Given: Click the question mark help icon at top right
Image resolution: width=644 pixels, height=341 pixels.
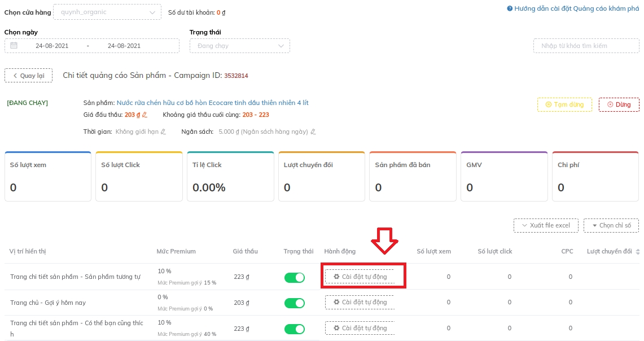Looking at the screenshot, I should click(x=510, y=8).
